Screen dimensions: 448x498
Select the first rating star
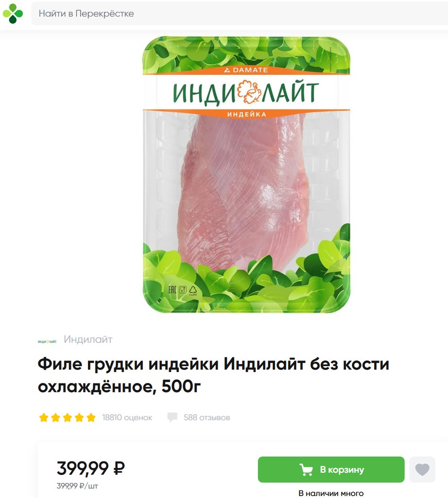pyautogui.click(x=43, y=417)
